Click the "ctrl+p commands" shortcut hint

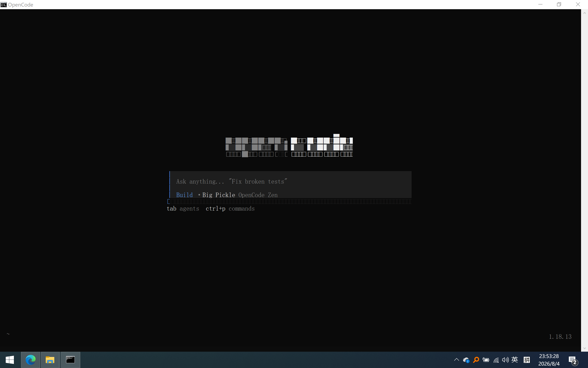point(230,209)
